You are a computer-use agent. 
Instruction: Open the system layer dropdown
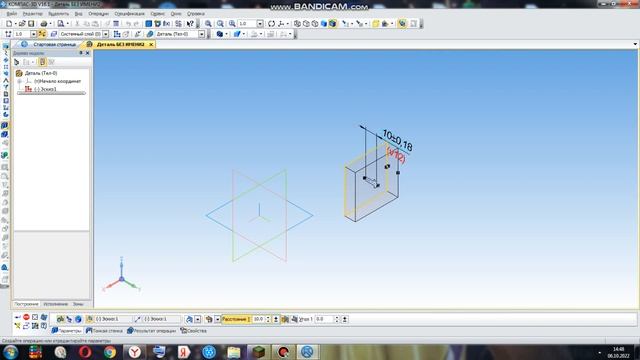click(x=106, y=34)
